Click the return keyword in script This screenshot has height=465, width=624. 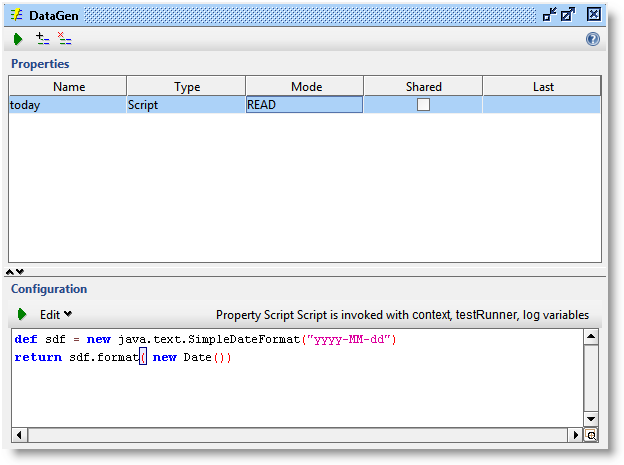[38, 358]
